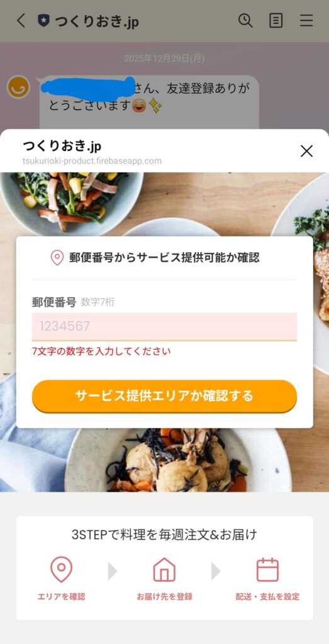The height and width of the screenshot is (644, 329).
Task: Tap the shield badge next to つくりおき.jp
Action: coord(43,21)
